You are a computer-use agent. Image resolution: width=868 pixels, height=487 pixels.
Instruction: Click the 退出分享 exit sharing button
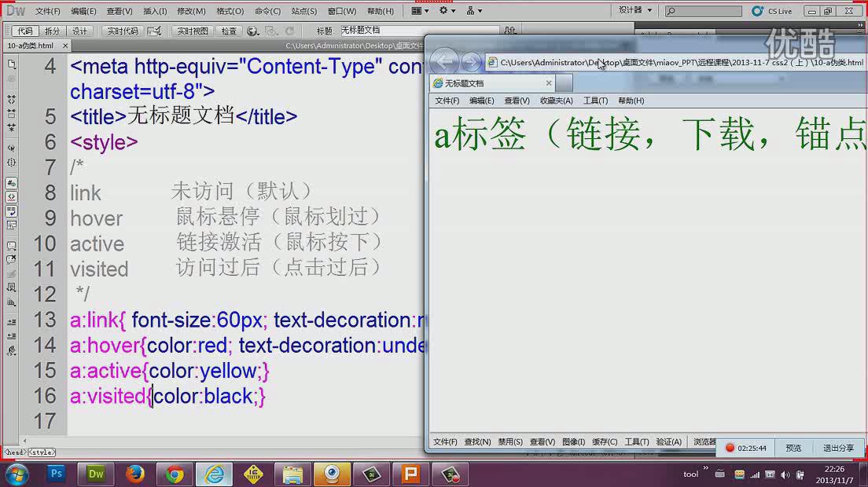point(838,448)
